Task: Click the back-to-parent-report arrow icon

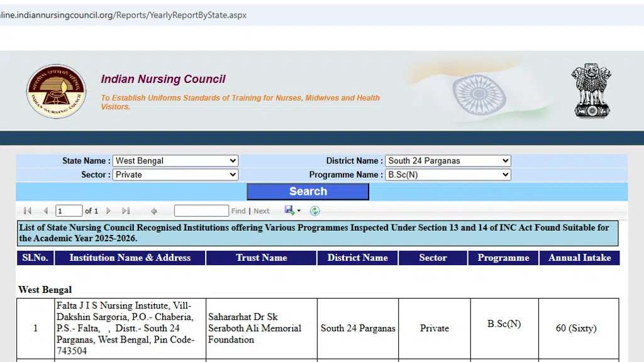Action: pyautogui.click(x=154, y=211)
